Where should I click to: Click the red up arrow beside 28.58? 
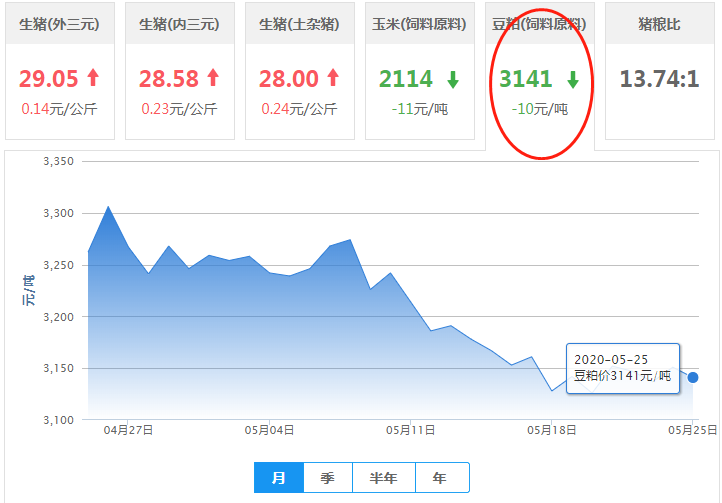(x=213, y=78)
